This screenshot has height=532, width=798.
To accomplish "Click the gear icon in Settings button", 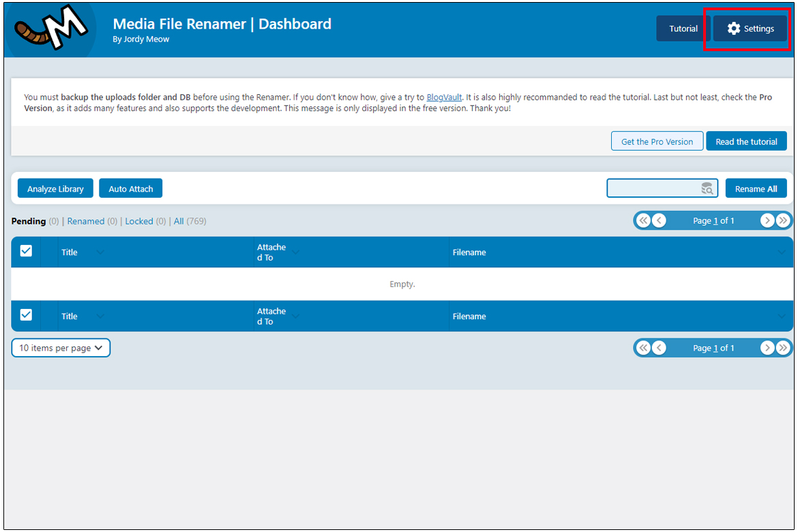I will pyautogui.click(x=733, y=29).
